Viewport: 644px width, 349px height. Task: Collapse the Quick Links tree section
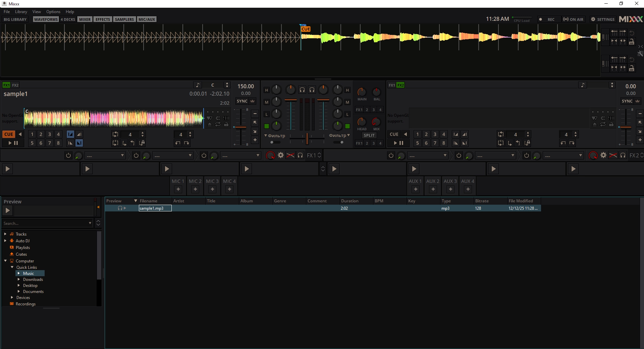coord(12,267)
